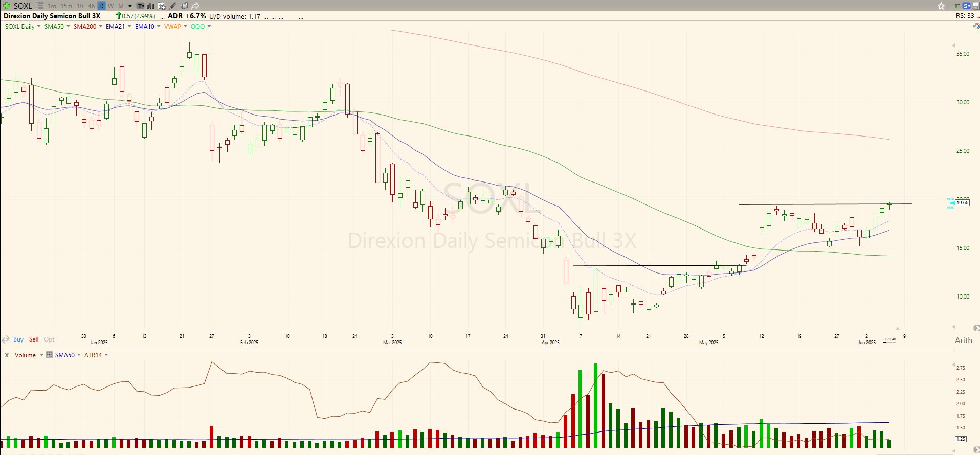Click the bar chart type icon
Image resolution: width=980 pixels, height=455 pixels.
(151, 6)
